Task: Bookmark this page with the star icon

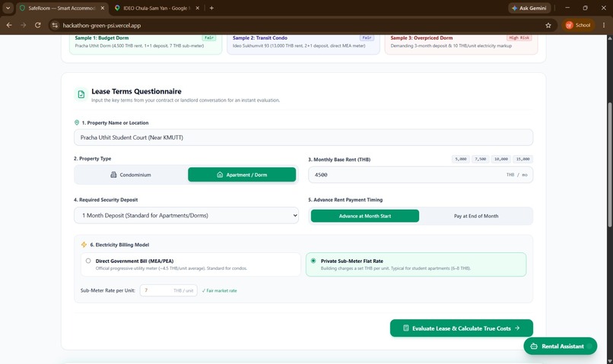Action: pos(548,25)
